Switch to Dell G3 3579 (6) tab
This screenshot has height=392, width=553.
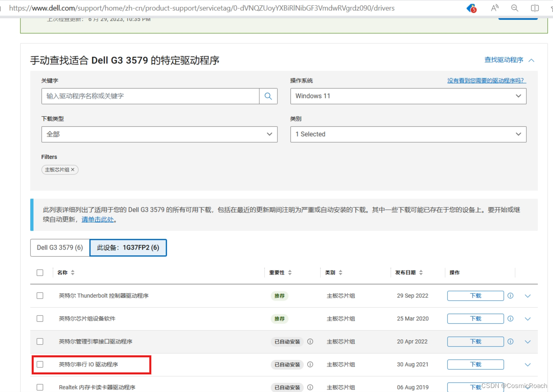60,248
